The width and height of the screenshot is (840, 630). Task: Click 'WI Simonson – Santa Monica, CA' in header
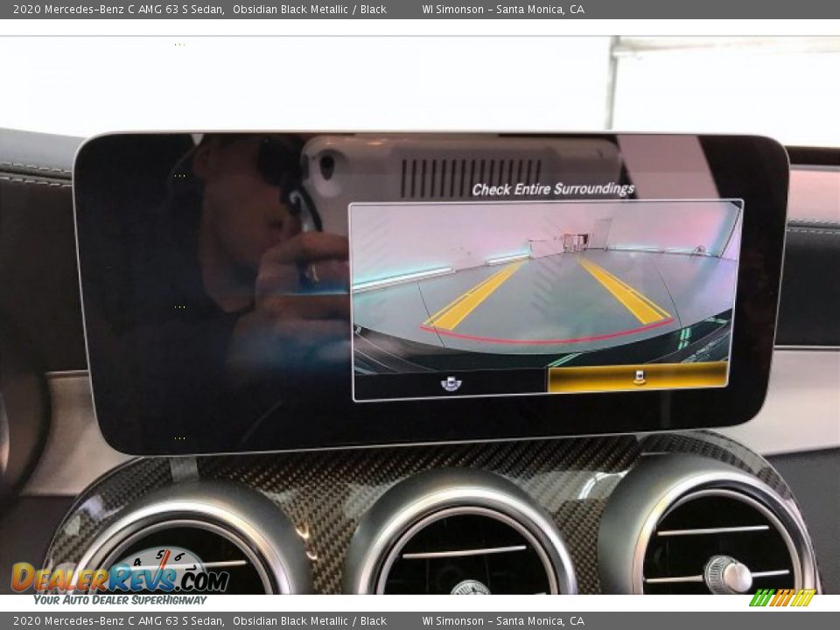pos(502,10)
